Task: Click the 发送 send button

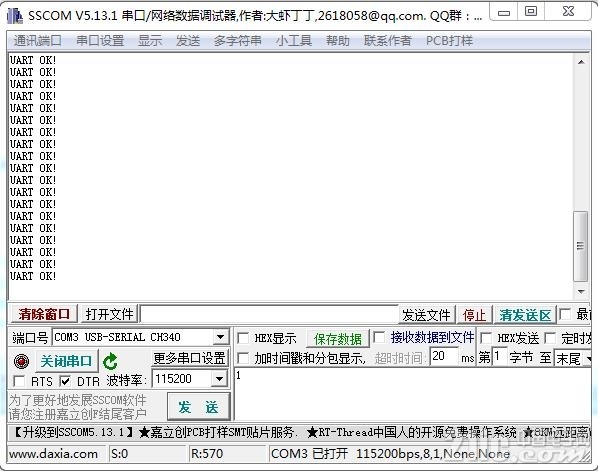Action: pos(198,407)
